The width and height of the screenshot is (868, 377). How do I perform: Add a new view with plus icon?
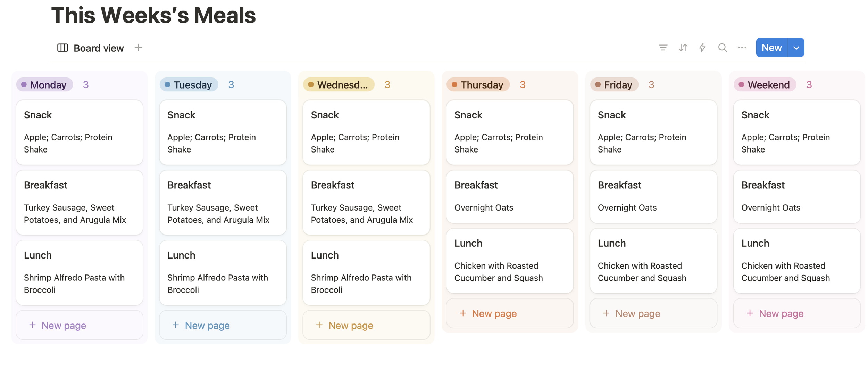(x=138, y=48)
